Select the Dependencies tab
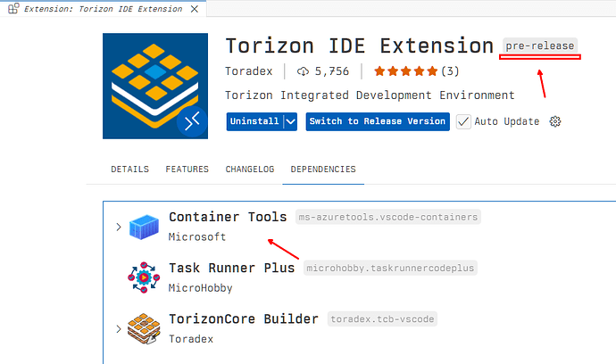The width and height of the screenshot is (616, 364). 323,170
